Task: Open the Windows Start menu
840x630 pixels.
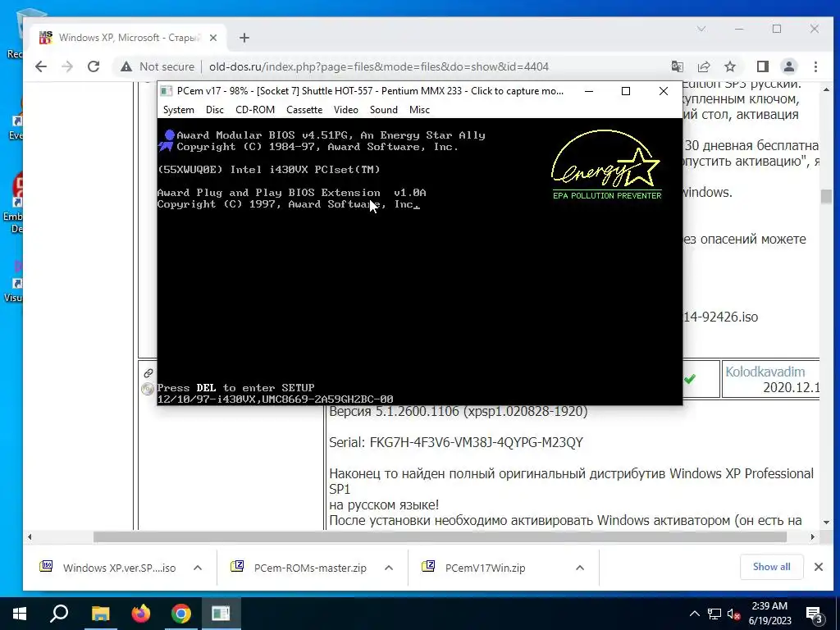Action: (20, 614)
